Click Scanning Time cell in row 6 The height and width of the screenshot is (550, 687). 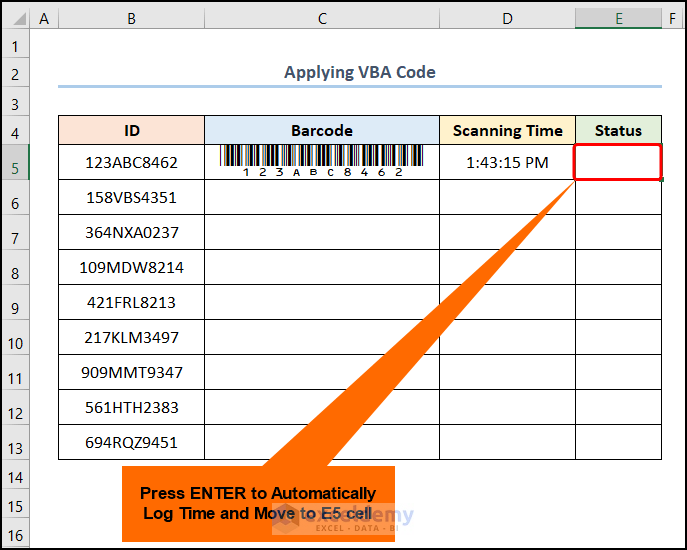(x=507, y=197)
